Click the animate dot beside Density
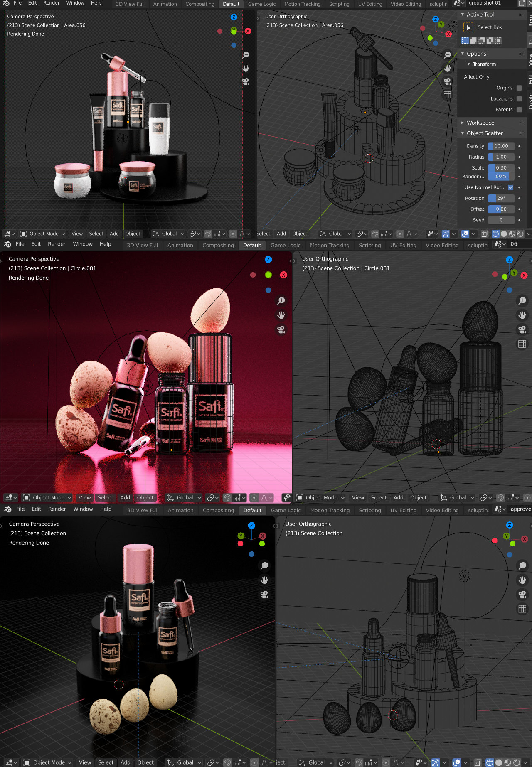Image resolution: width=532 pixels, height=767 pixels. pos(519,146)
